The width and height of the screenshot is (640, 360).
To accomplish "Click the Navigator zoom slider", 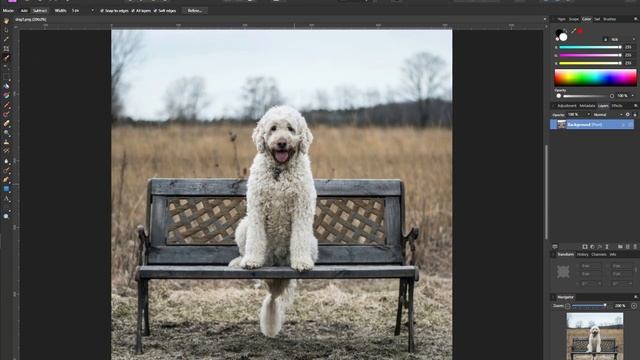I will [589, 306].
